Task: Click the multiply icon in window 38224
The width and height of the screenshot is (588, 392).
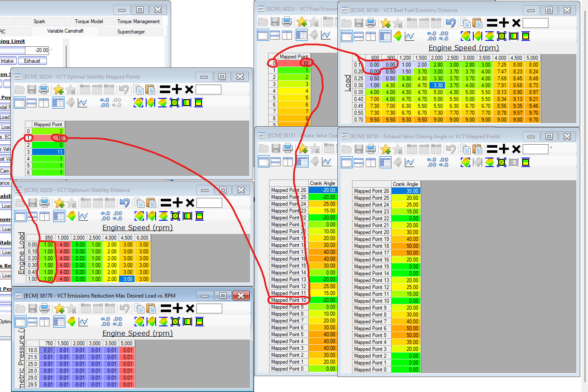Action: 189,89
